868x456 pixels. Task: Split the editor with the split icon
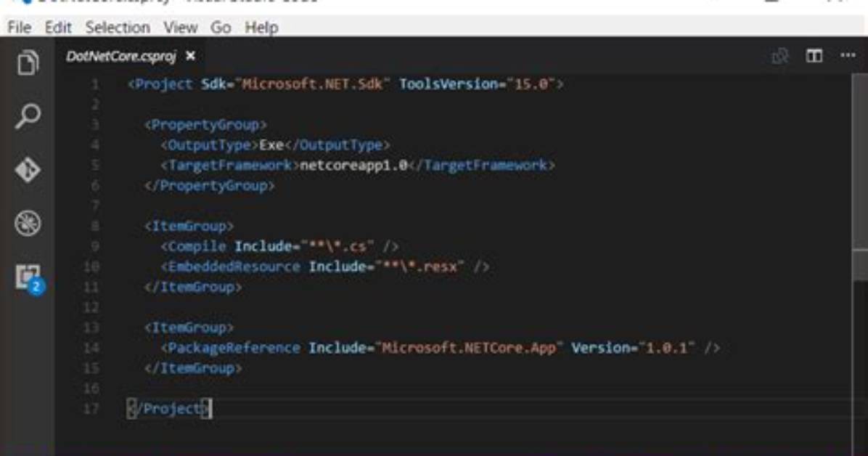point(814,55)
